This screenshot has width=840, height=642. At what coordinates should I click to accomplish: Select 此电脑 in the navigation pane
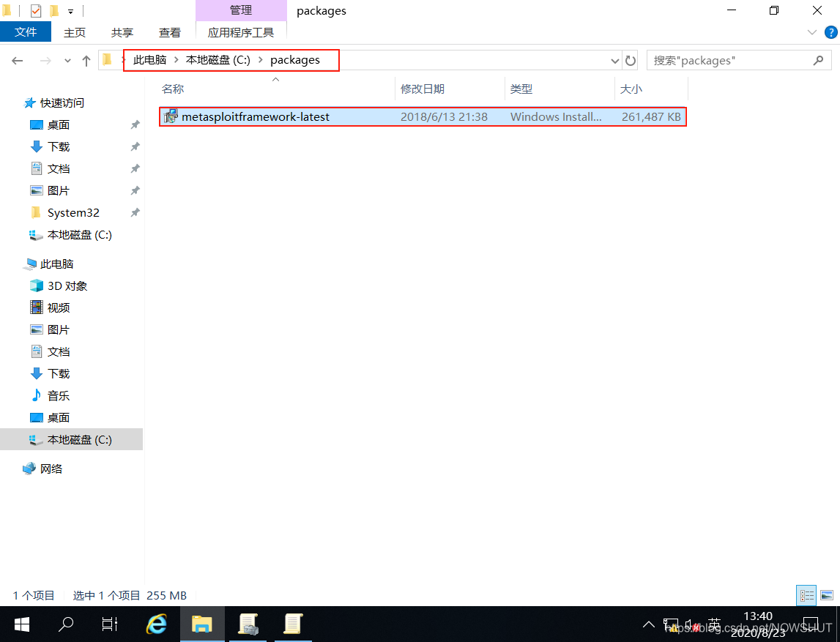(x=57, y=264)
